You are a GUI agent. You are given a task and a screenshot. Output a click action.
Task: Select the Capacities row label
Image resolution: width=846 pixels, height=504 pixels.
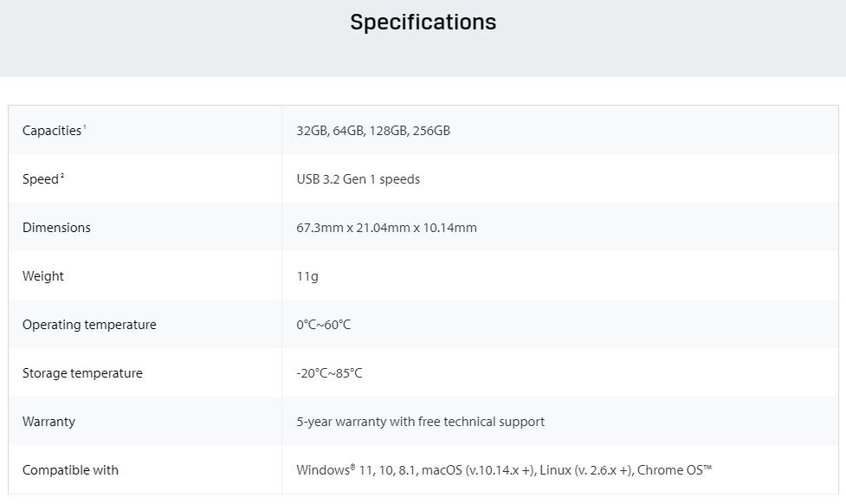[x=52, y=131]
